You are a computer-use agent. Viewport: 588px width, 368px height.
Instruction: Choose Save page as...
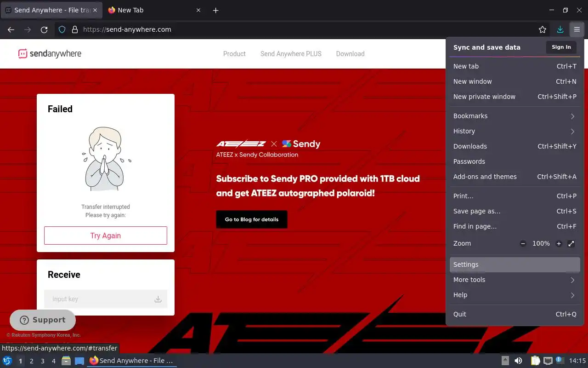(515, 211)
